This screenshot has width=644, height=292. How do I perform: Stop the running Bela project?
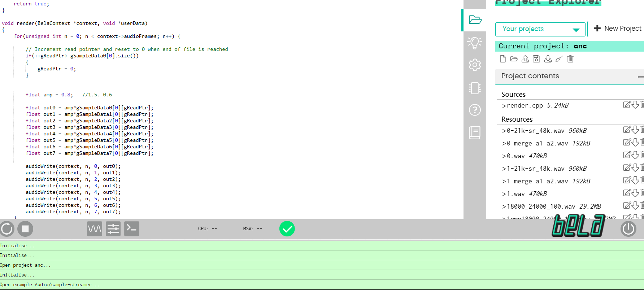coord(25,229)
